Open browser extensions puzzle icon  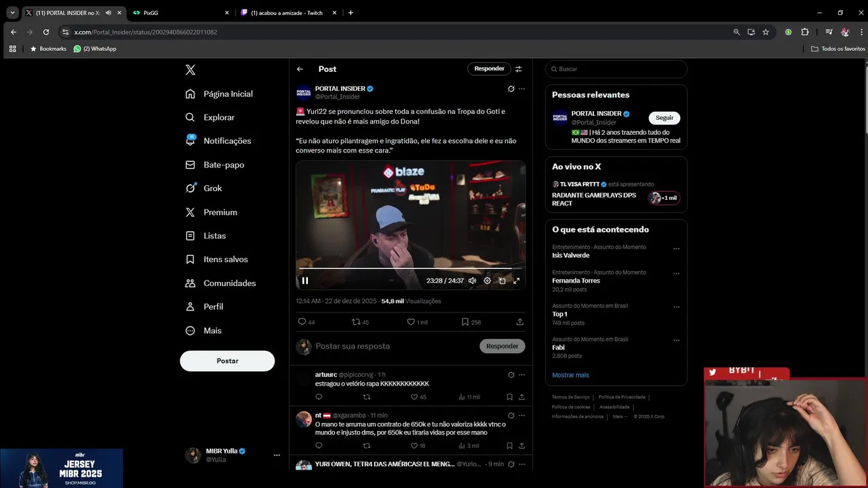point(805,32)
